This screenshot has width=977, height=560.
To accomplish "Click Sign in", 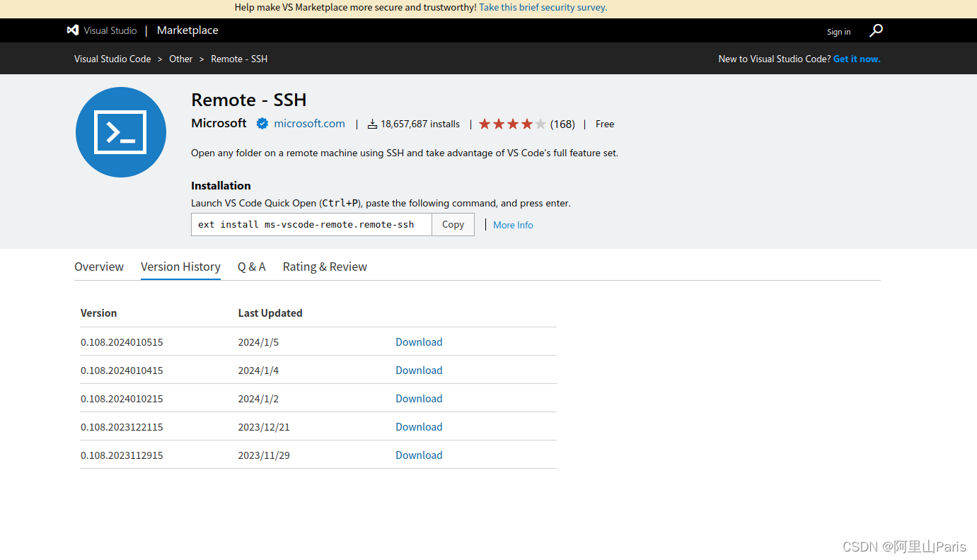I will 839,32.
